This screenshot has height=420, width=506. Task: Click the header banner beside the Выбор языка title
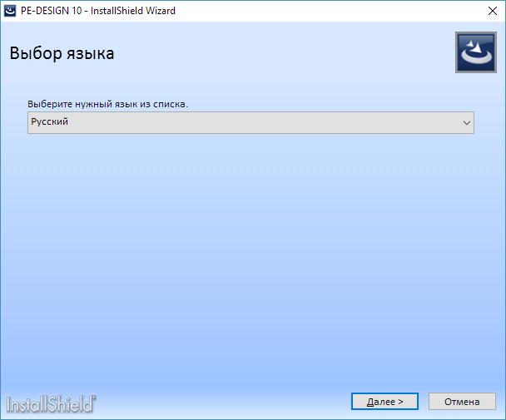(x=284, y=53)
